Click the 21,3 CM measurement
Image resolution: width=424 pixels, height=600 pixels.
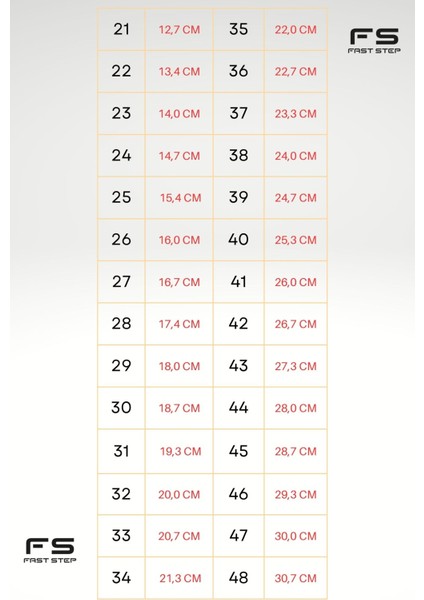point(180,578)
